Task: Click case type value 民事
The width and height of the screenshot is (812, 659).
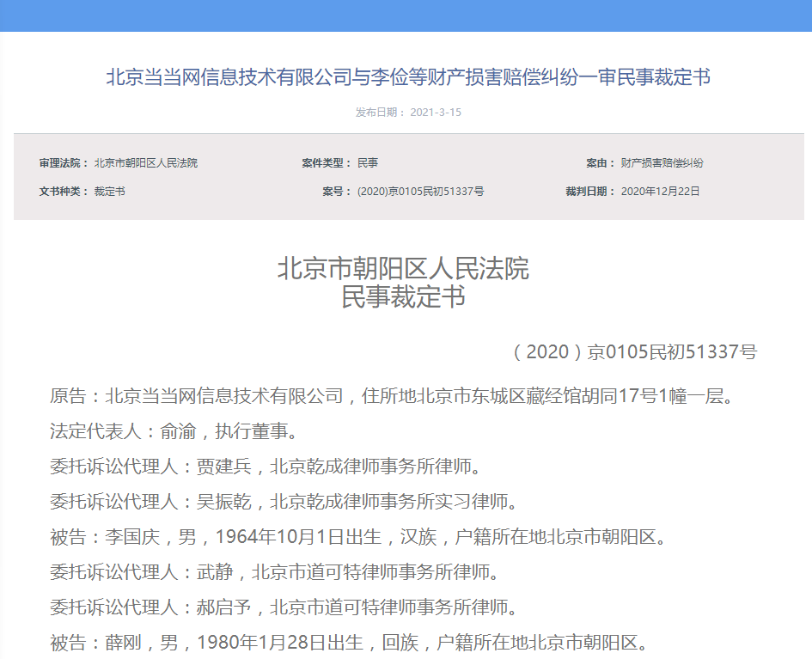Action: [368, 163]
